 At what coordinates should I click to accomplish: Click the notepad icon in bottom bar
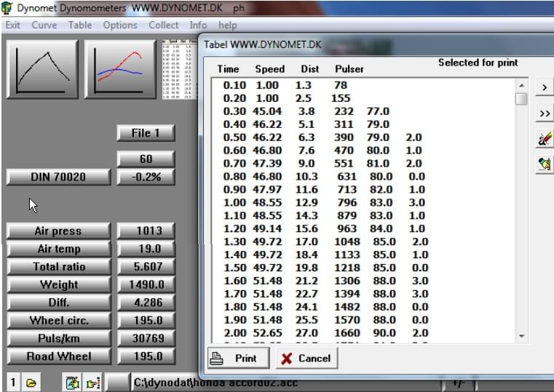tap(73, 383)
